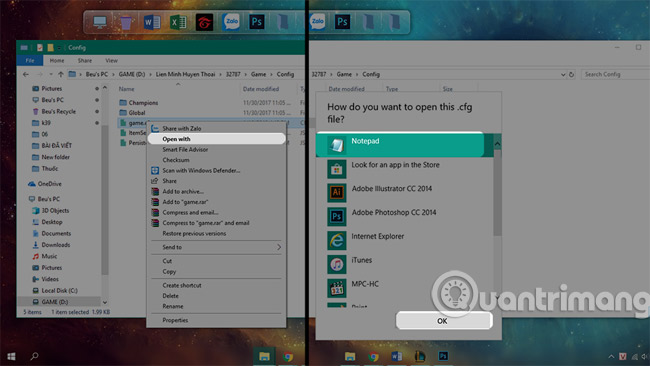Click Chrome icon in left taskbar
This screenshot has width=650, height=366.
(x=288, y=356)
